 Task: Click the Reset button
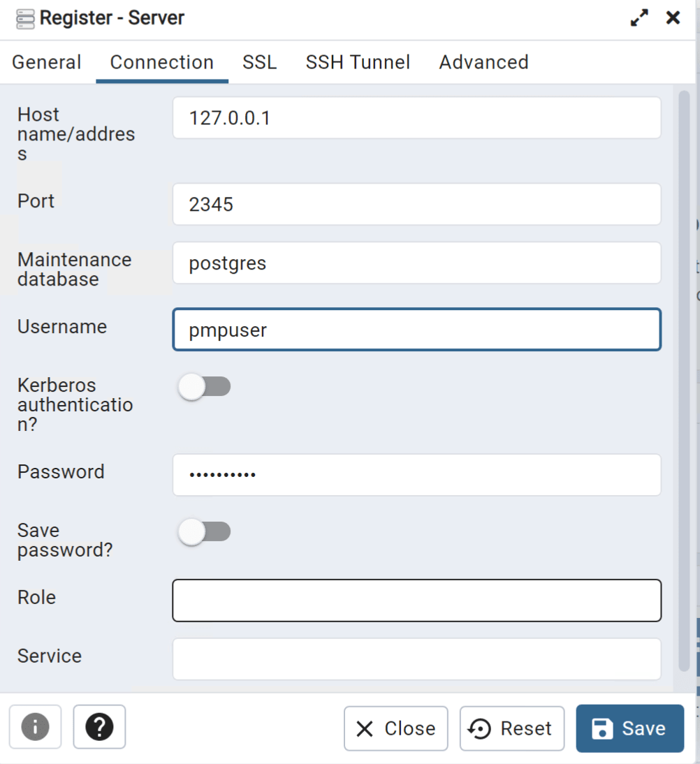pos(511,728)
